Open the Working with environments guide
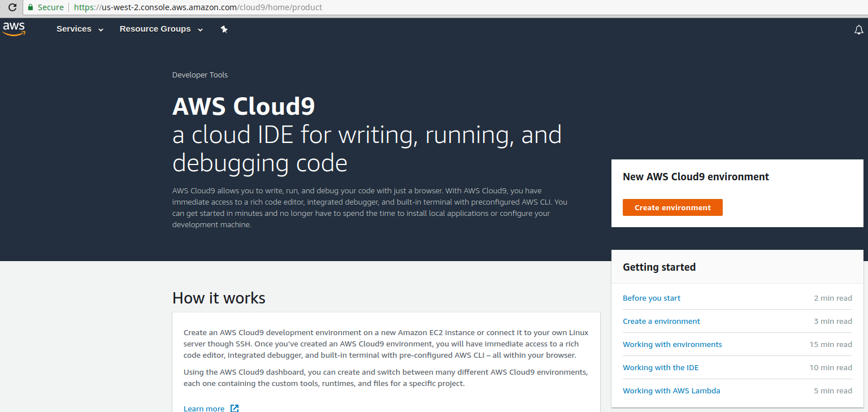868x412 pixels. 672,344
